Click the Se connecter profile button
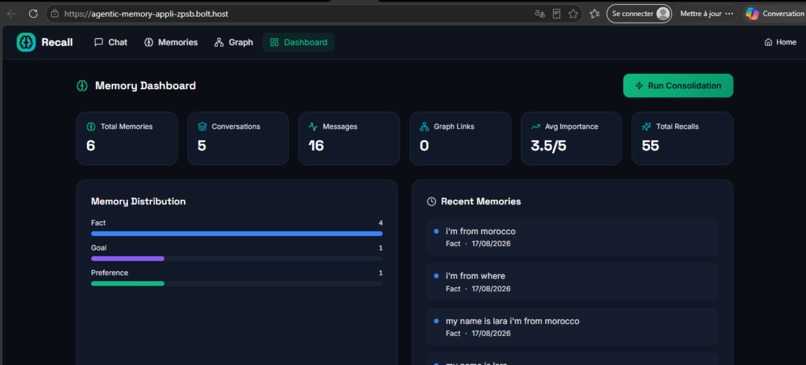The image size is (806, 365). [x=639, y=14]
